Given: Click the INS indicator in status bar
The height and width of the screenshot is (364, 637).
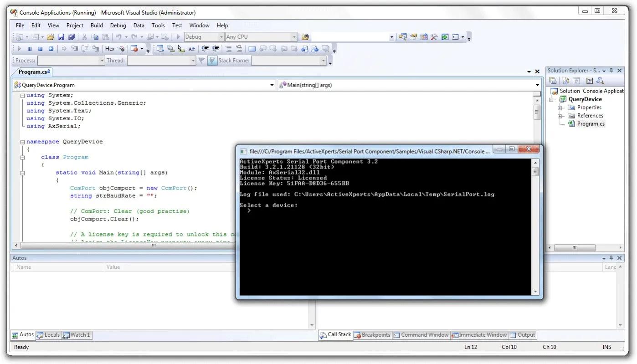Looking at the screenshot, I should [607, 347].
